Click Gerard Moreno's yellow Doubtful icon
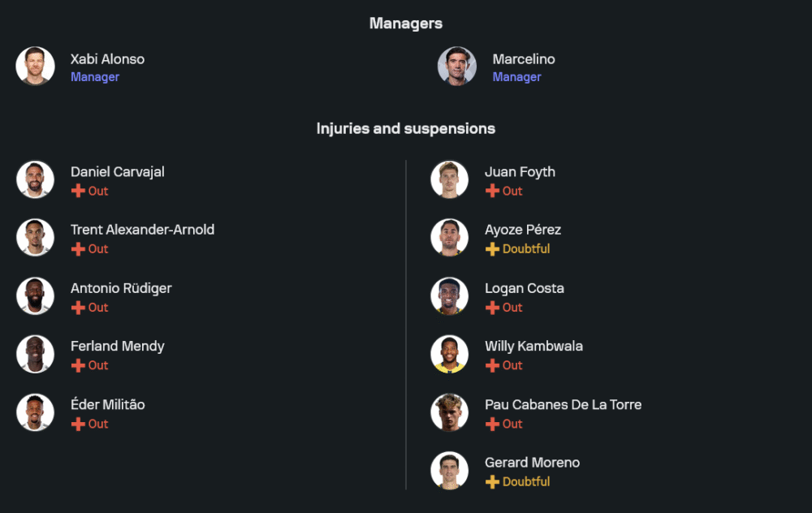The height and width of the screenshot is (513, 812). (x=492, y=482)
